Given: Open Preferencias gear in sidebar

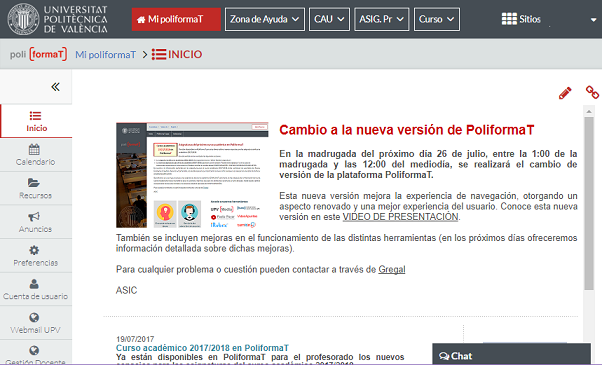Looking at the screenshot, I should pyautogui.click(x=36, y=256).
